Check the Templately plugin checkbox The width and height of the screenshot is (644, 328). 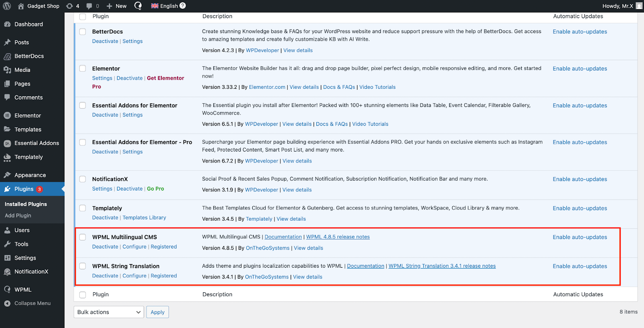(x=83, y=208)
